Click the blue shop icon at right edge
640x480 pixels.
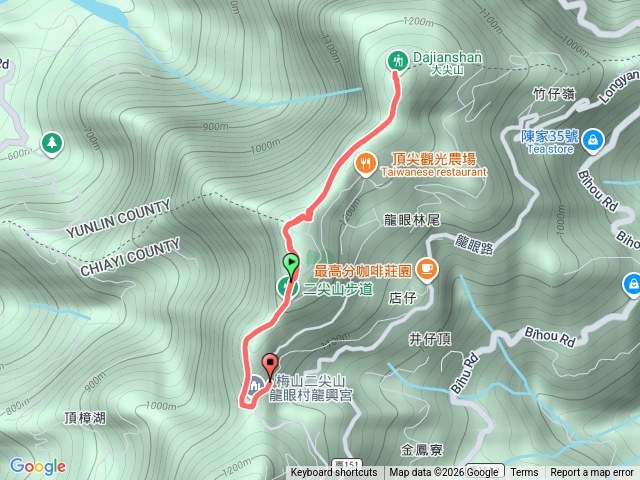632,284
